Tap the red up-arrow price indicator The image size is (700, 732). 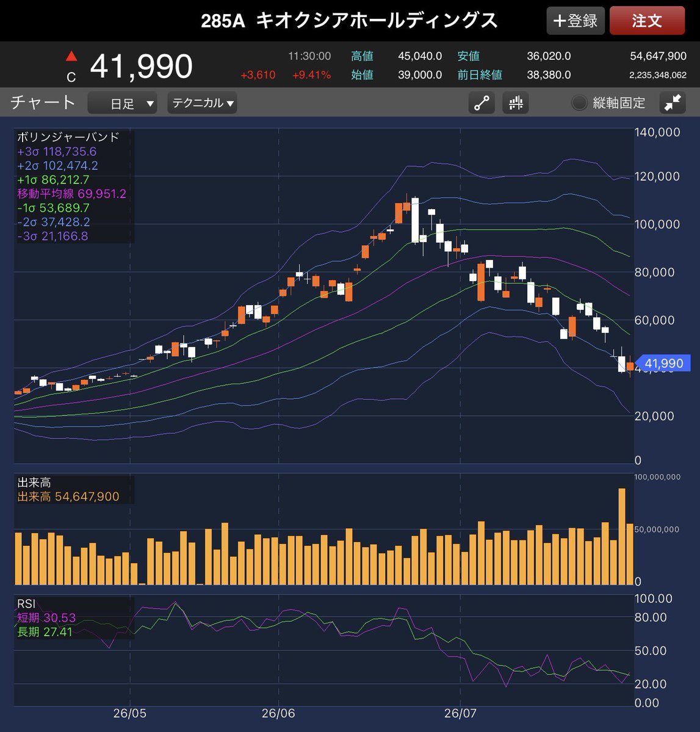coord(71,57)
